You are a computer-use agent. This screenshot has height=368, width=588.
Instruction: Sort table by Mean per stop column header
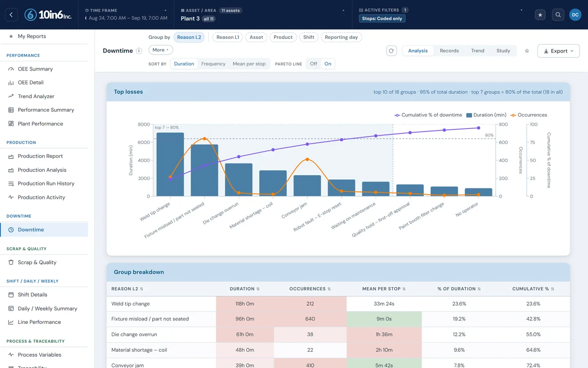(384, 289)
